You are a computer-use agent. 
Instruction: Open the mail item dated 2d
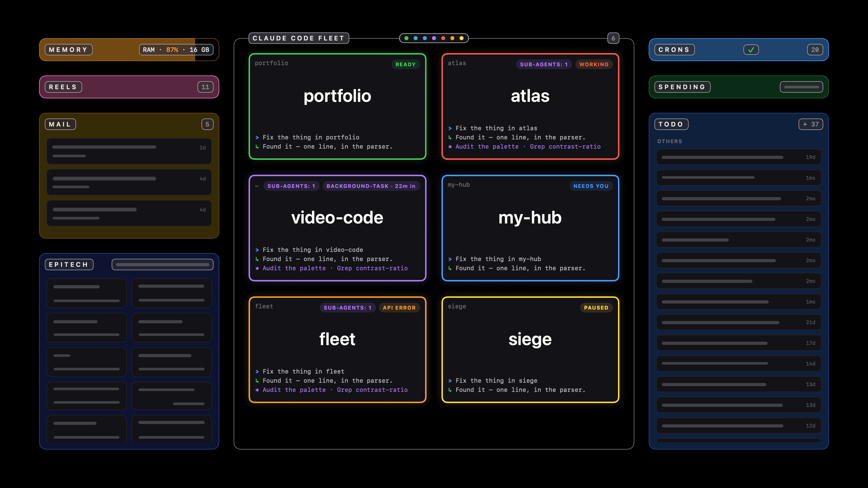129,151
